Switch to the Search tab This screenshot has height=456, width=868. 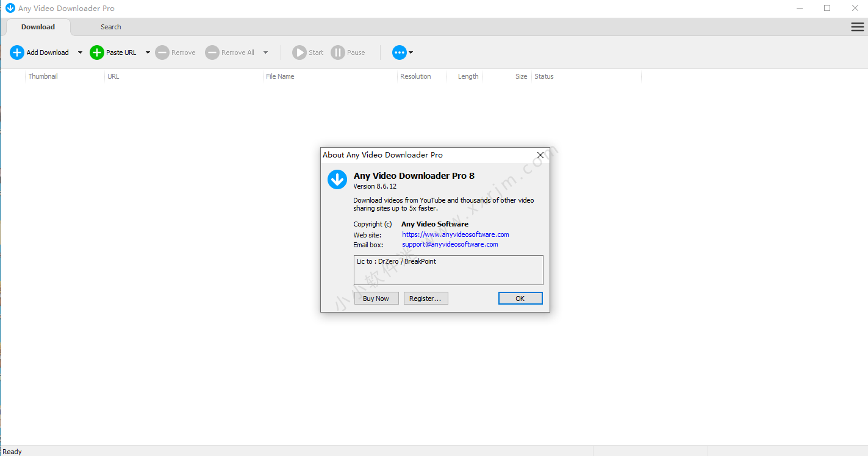tap(111, 27)
